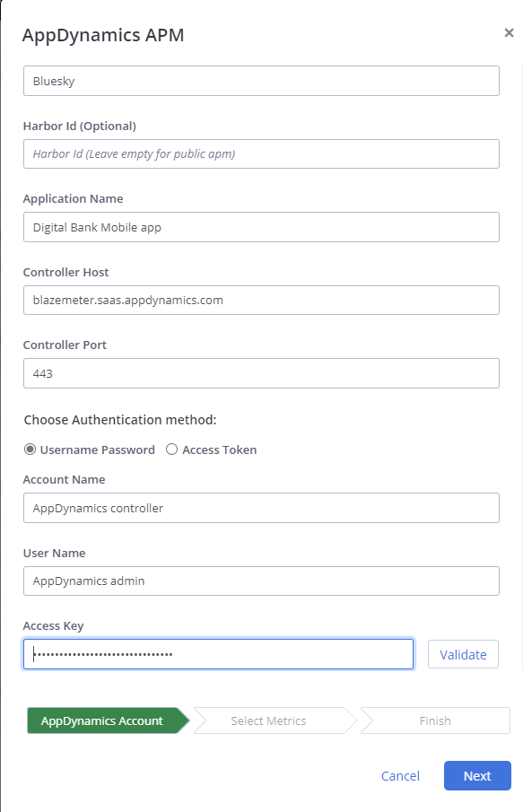Click into the Controller Port field
Viewport: 523px width, 812px height.
point(262,373)
